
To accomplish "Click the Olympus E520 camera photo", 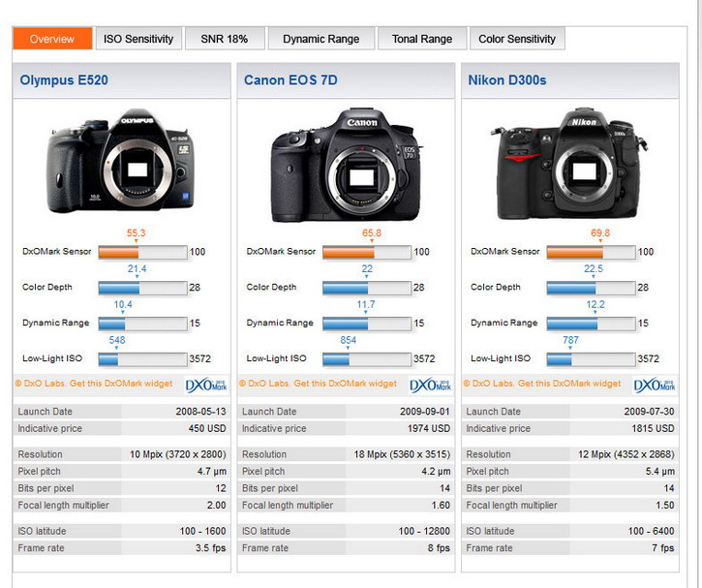I will pos(121,161).
